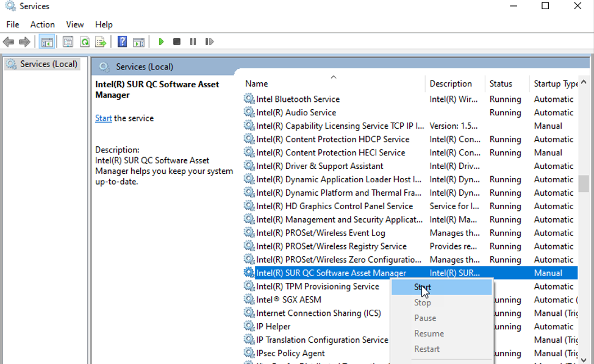Select Intel(R) PROSet/Wireless Registry Service name

click(x=332, y=246)
